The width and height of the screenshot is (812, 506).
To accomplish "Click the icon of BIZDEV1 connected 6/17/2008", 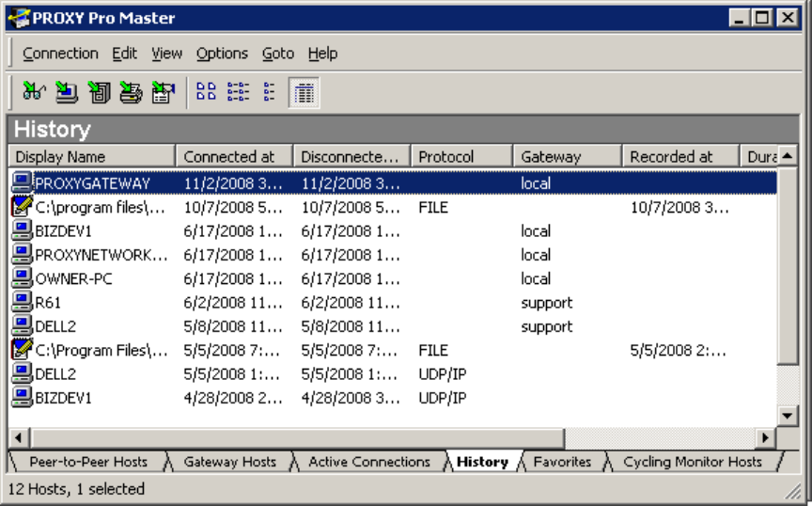I will (x=22, y=230).
